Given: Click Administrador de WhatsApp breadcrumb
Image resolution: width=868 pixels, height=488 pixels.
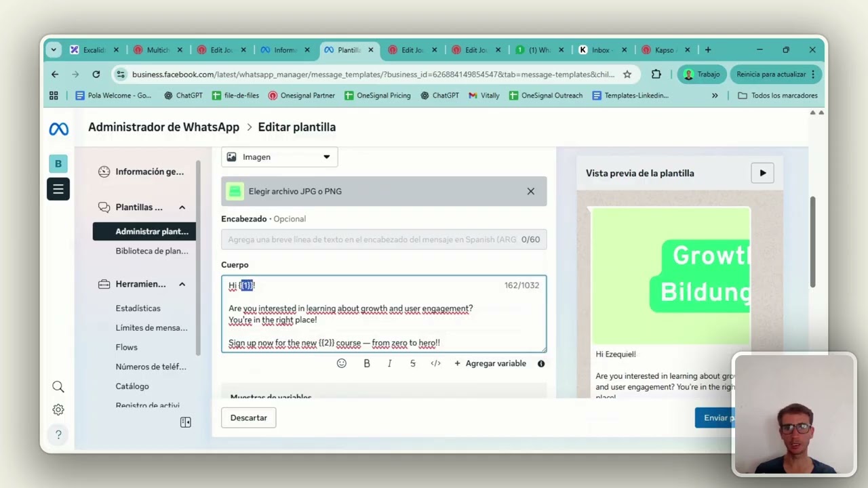Looking at the screenshot, I should tap(163, 127).
